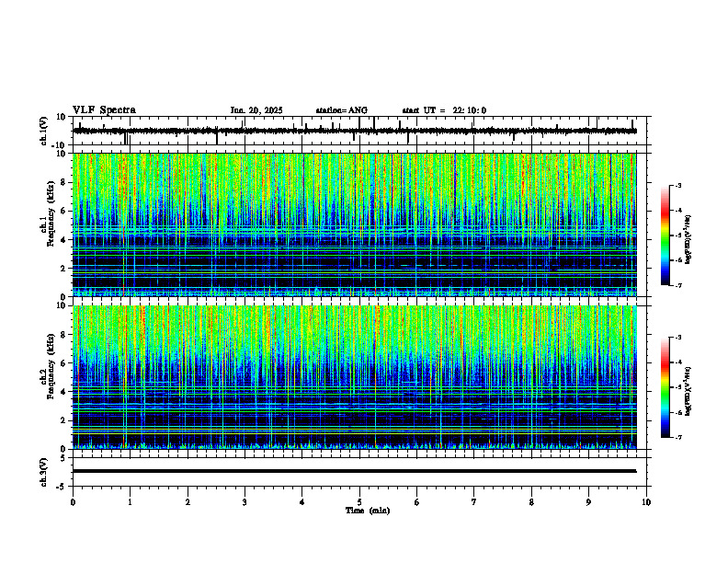Click time axis tick label "9"
The image size is (728, 563).
click(588, 502)
